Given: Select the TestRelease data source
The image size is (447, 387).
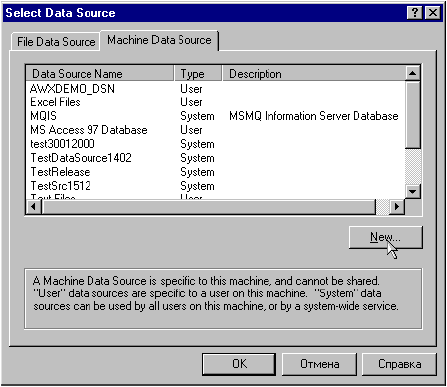Looking at the screenshot, I should pyautogui.click(x=60, y=172).
